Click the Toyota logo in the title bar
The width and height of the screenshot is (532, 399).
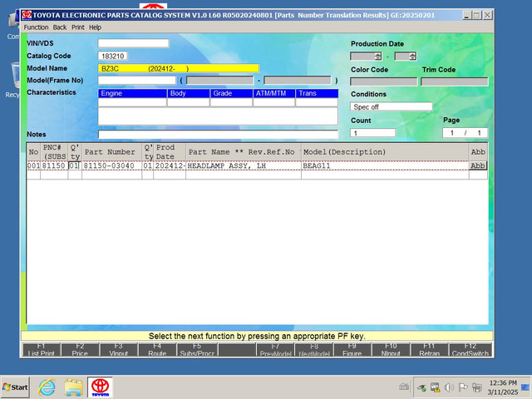tap(27, 15)
